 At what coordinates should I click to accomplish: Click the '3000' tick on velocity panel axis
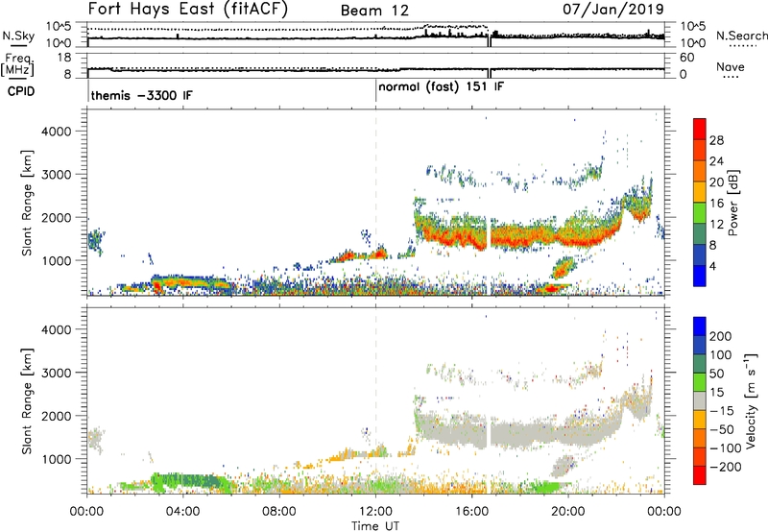[57, 373]
